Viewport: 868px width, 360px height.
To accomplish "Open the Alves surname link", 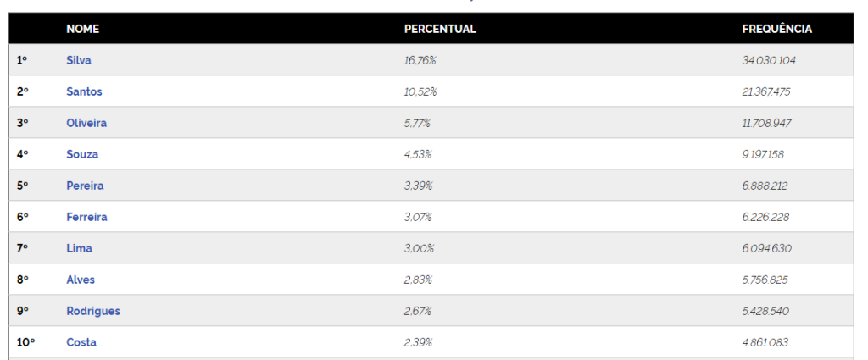I will pyautogui.click(x=81, y=280).
